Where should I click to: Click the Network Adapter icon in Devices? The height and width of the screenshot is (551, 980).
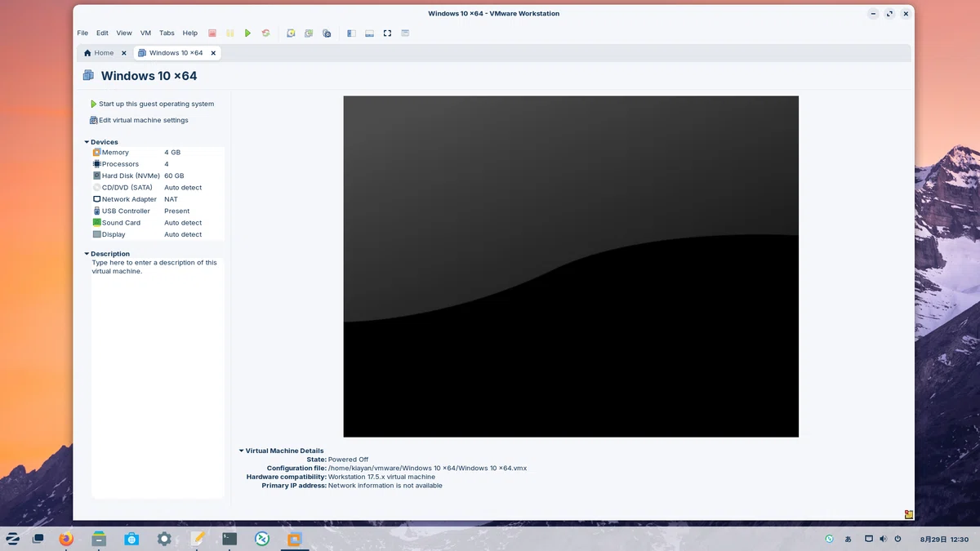click(x=96, y=199)
